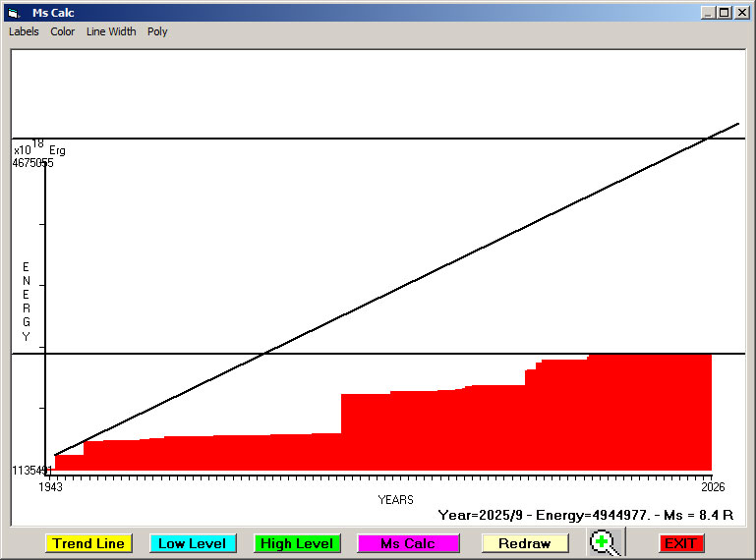Click the Ms Calc title bar app icon
The height and width of the screenshot is (560, 756).
coord(13,13)
